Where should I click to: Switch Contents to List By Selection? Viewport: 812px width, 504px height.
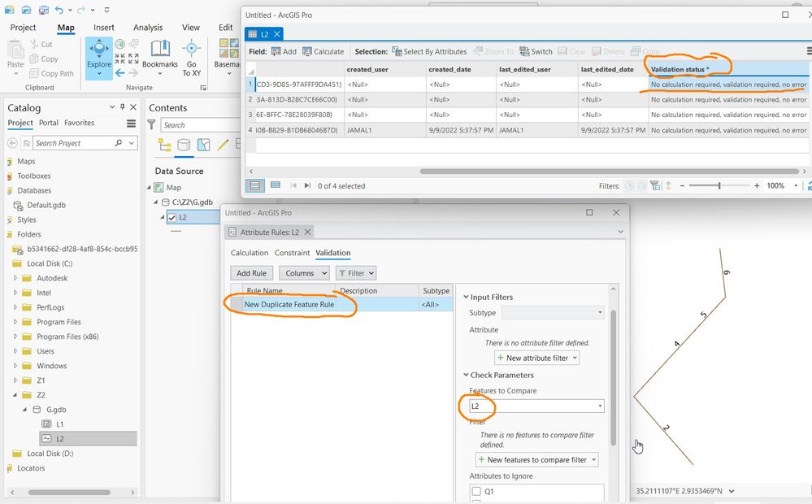(203, 145)
